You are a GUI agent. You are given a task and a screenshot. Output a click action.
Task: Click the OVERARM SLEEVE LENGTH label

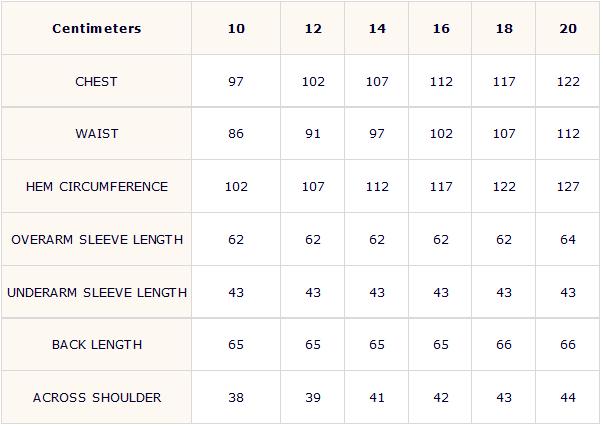(97, 240)
